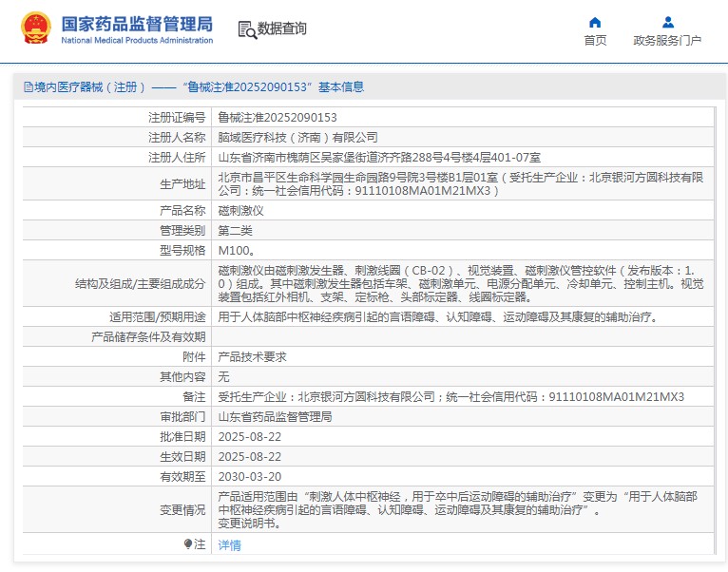Screen dimensions: 728x572
Task: Click the 国家药品监督管理局 site title
Action: pos(137,24)
